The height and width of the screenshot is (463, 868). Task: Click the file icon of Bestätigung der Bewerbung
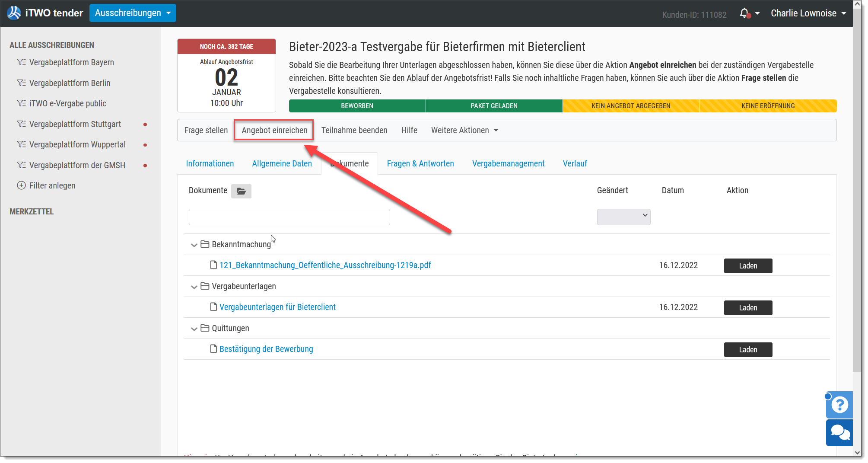tap(213, 349)
